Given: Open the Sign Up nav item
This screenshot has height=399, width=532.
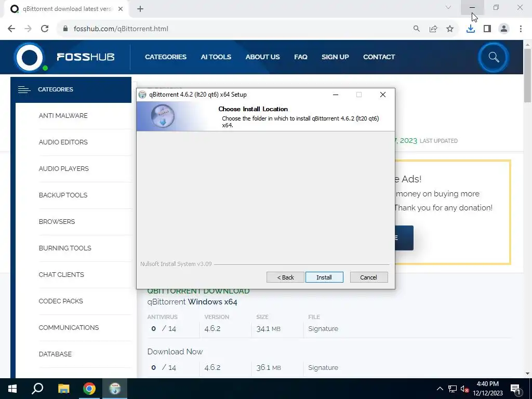Looking at the screenshot, I should point(335,57).
